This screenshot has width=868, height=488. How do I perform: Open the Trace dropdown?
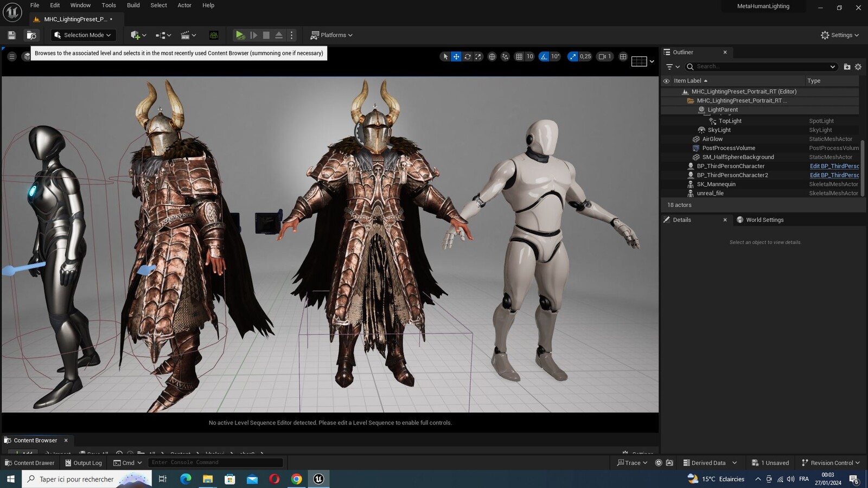(633, 463)
